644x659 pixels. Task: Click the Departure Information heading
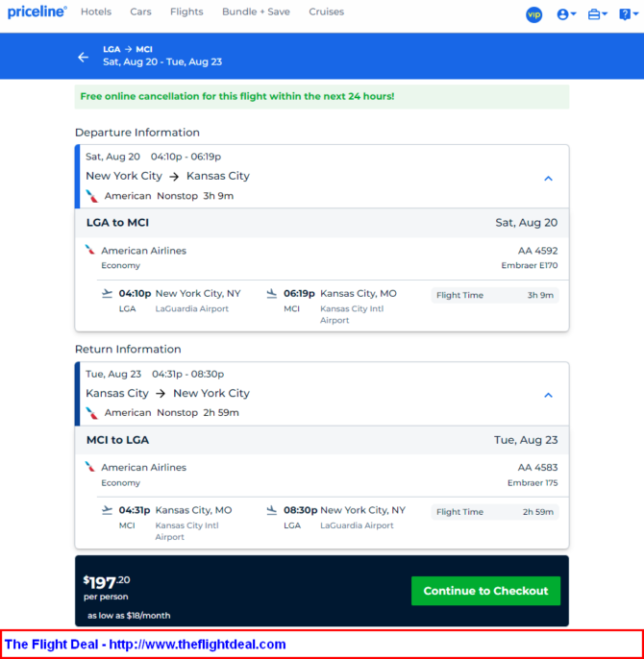point(137,133)
